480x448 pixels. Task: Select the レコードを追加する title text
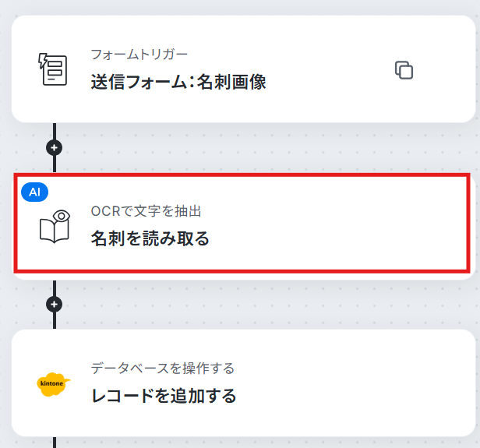tap(164, 395)
